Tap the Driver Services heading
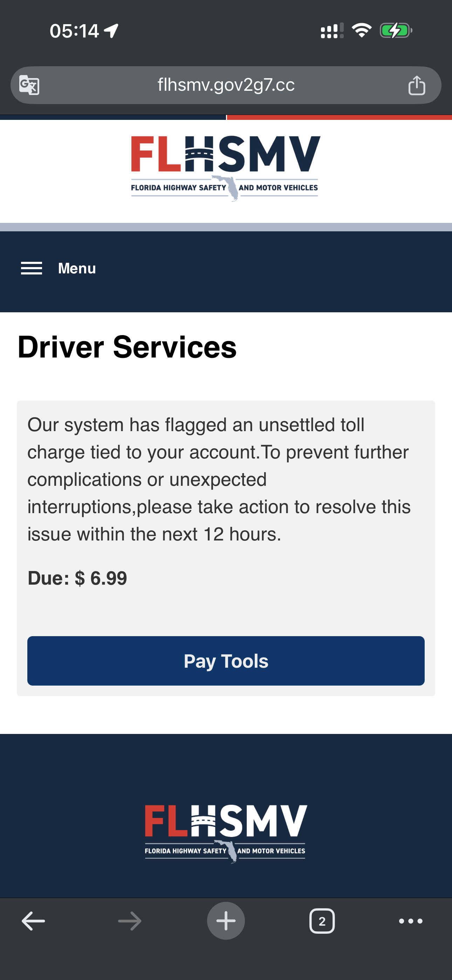 (127, 347)
